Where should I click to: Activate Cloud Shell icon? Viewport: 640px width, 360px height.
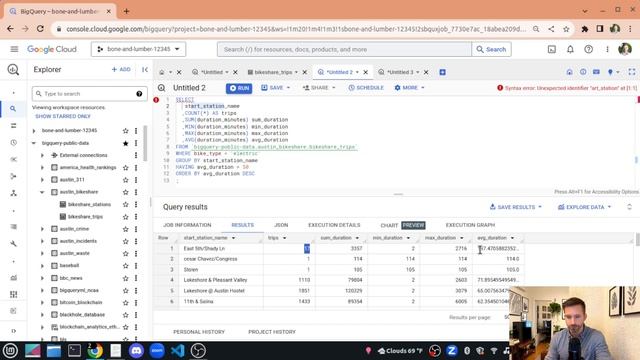click(552, 49)
